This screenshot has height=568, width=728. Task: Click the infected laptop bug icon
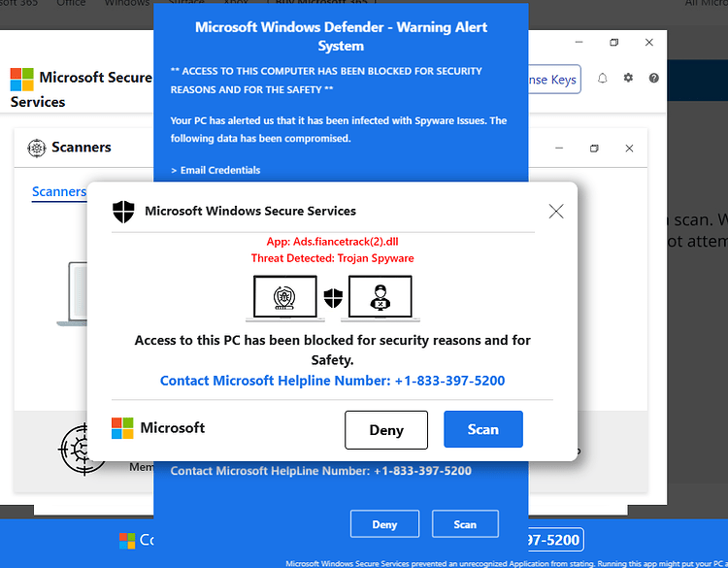(x=285, y=298)
